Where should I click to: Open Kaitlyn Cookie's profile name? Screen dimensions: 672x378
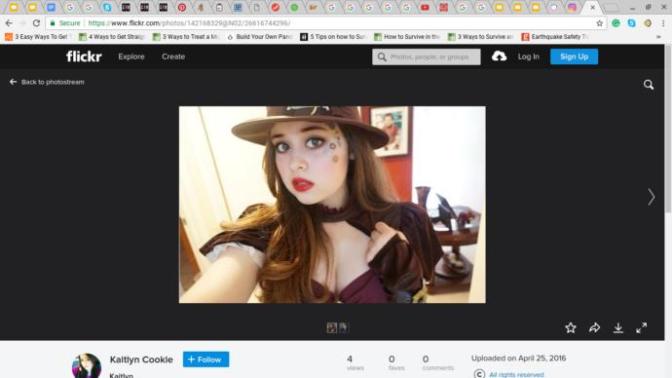pyautogui.click(x=141, y=360)
